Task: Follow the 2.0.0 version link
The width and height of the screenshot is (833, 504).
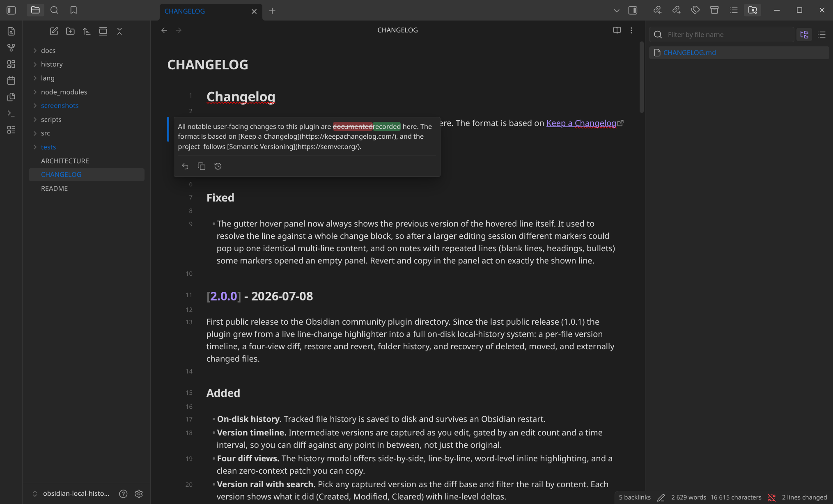Action: pyautogui.click(x=224, y=296)
